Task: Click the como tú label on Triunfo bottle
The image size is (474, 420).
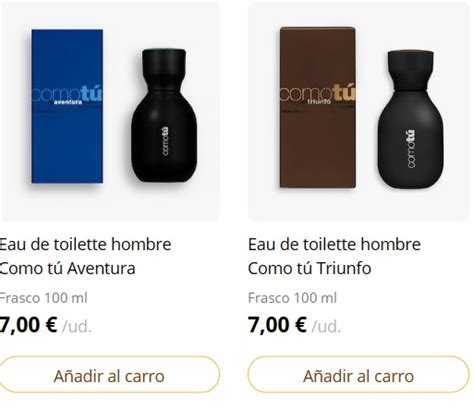Action: (411, 148)
